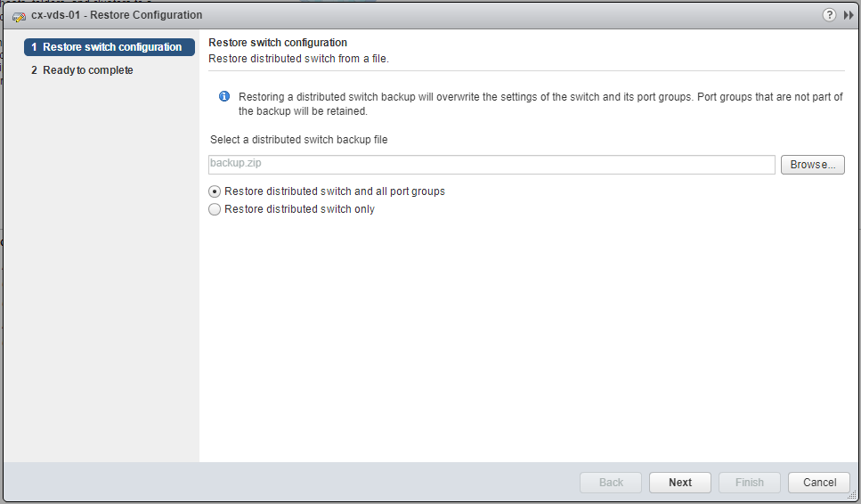Click the double-arrow icon in title bar
Image resolution: width=861 pixels, height=504 pixels.
click(849, 15)
